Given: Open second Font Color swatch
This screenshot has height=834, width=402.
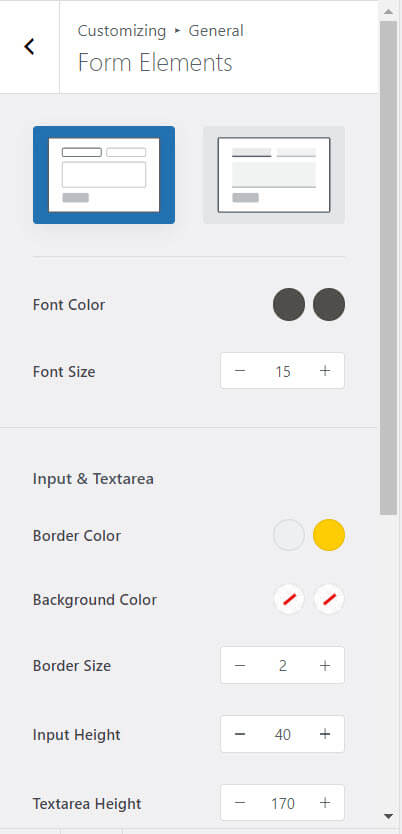Looking at the screenshot, I should [x=329, y=305].
